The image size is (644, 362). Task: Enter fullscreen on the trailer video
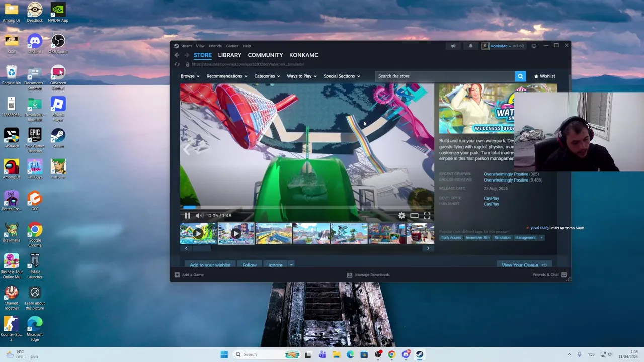[x=427, y=215]
